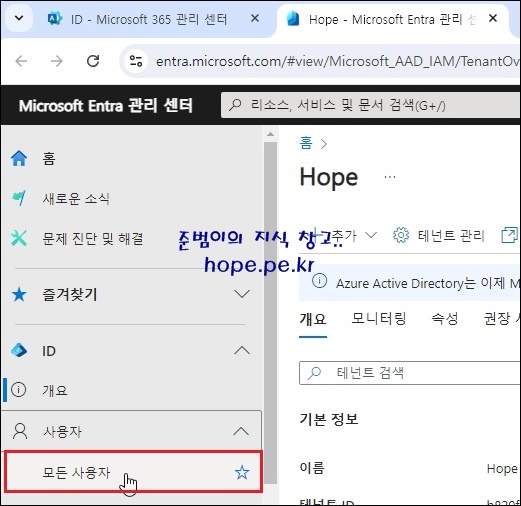Collapse the ID section chevron
This screenshot has width=521, height=506.
(242, 350)
